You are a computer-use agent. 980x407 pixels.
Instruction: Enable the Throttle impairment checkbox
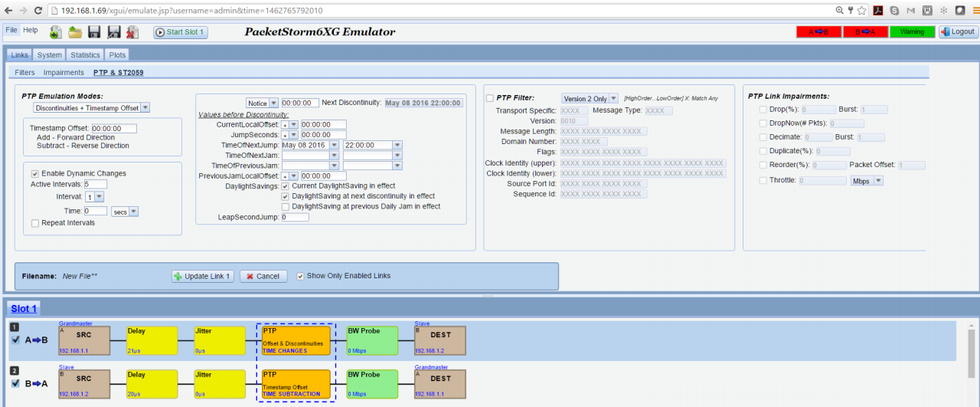coord(763,180)
